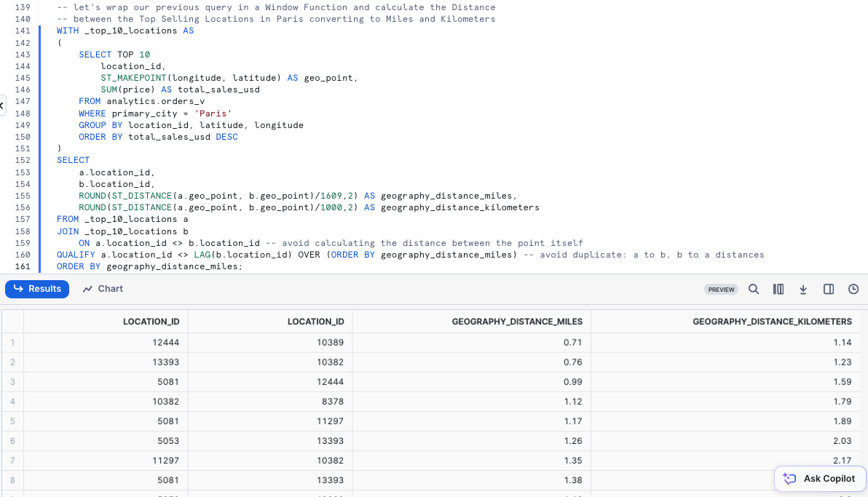Image resolution: width=868 pixels, height=497 pixels.
Task: Collapse the left sidebar chevron
Action: (2, 105)
